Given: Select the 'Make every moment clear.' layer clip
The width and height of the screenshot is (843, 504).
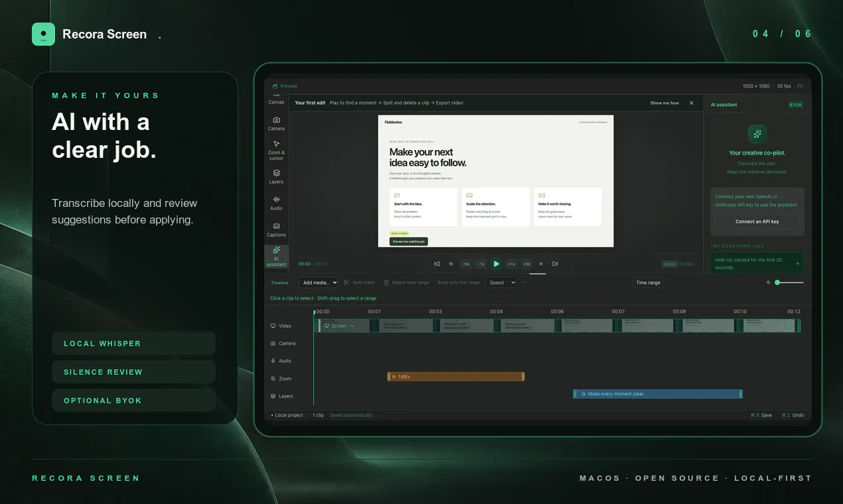Looking at the screenshot, I should click(x=658, y=394).
